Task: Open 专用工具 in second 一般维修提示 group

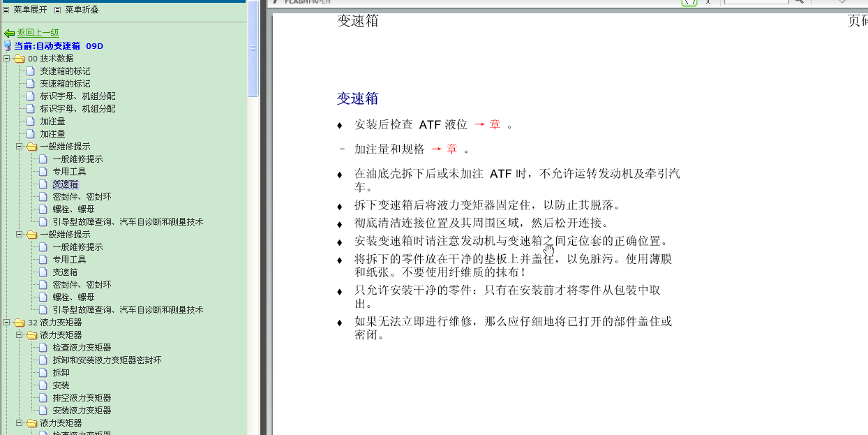Action: coord(69,260)
